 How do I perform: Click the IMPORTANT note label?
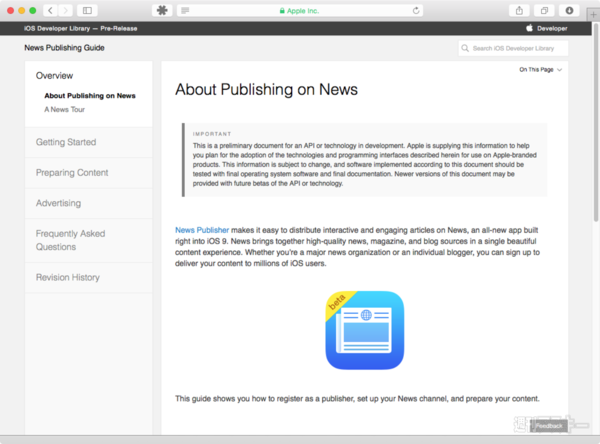[212, 134]
